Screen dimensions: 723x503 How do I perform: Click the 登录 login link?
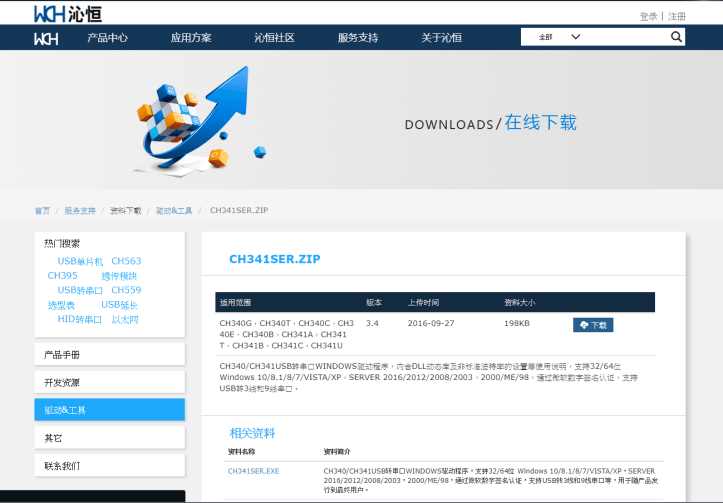648,16
